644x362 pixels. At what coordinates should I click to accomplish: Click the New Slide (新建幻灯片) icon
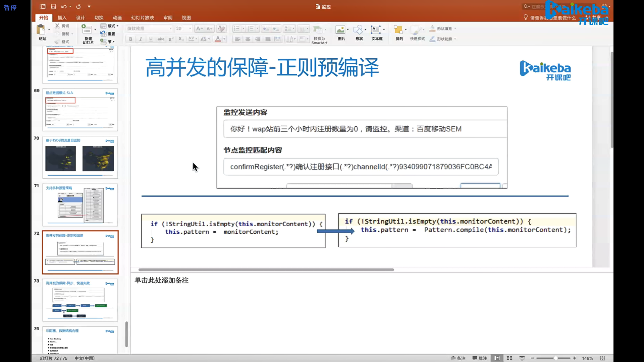pos(87,29)
